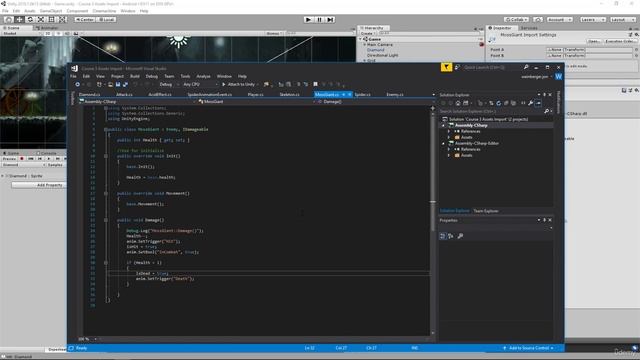Select Diamond object in Unity Hierarchy
The width and height of the screenshot is (640, 360).
click(x=376, y=50)
